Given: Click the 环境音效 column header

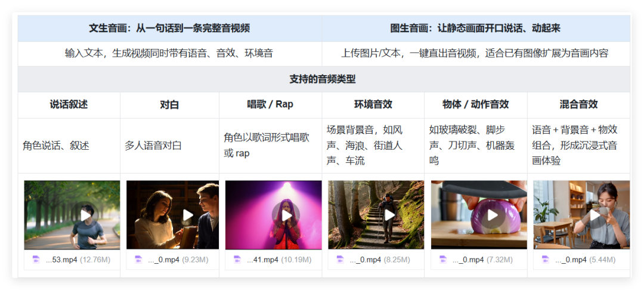Looking at the screenshot, I should pos(373,105).
